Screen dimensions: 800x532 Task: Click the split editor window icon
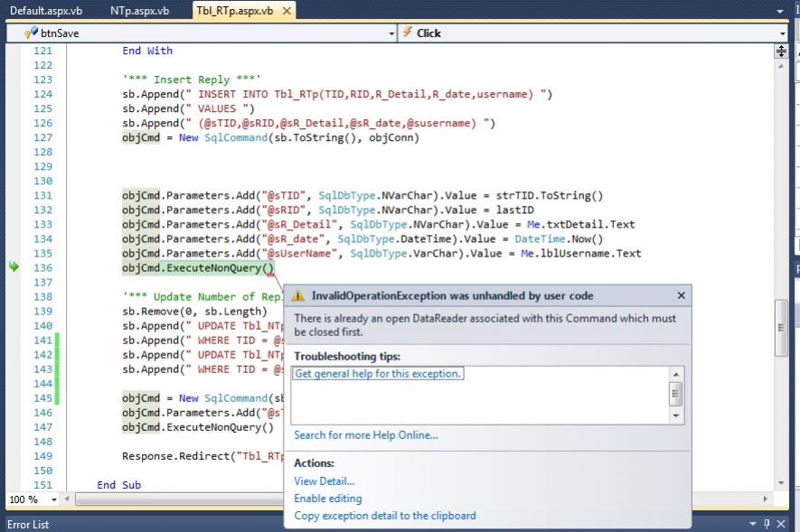781,51
